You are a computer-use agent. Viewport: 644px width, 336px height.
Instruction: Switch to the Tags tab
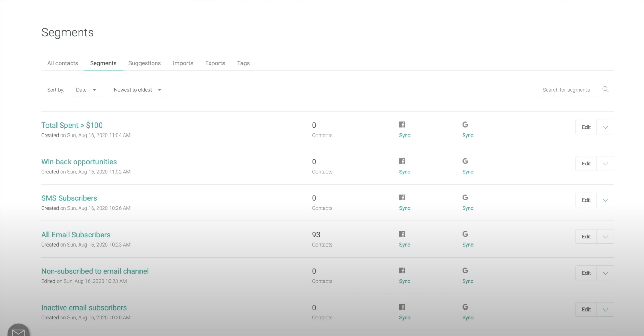coord(243,63)
